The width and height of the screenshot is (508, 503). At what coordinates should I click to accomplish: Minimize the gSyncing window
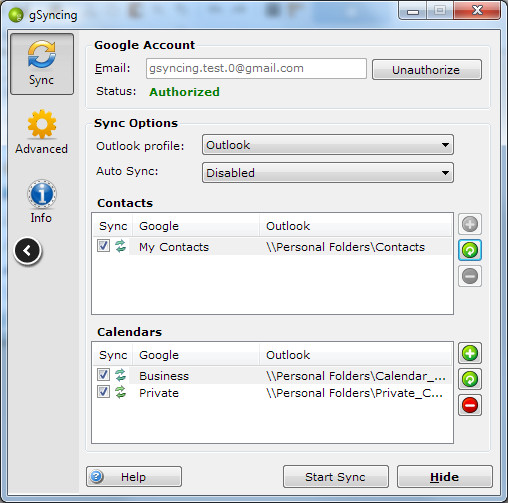[413, 11]
